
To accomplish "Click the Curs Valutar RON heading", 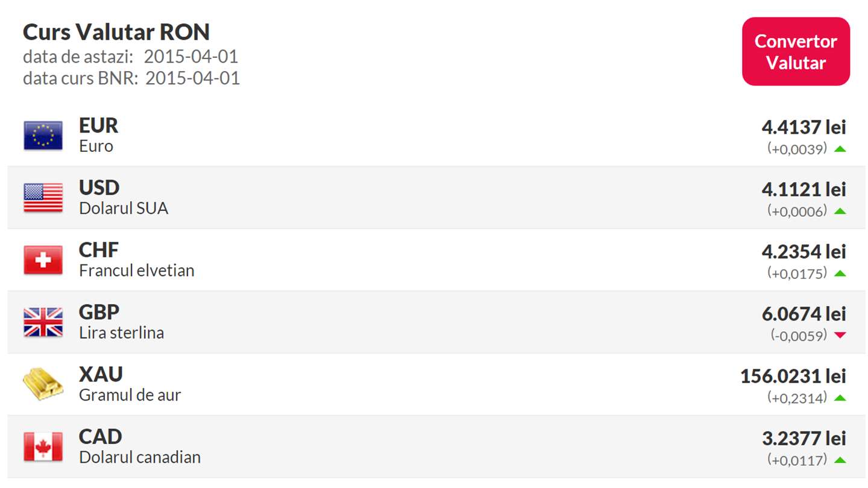I will (116, 31).
